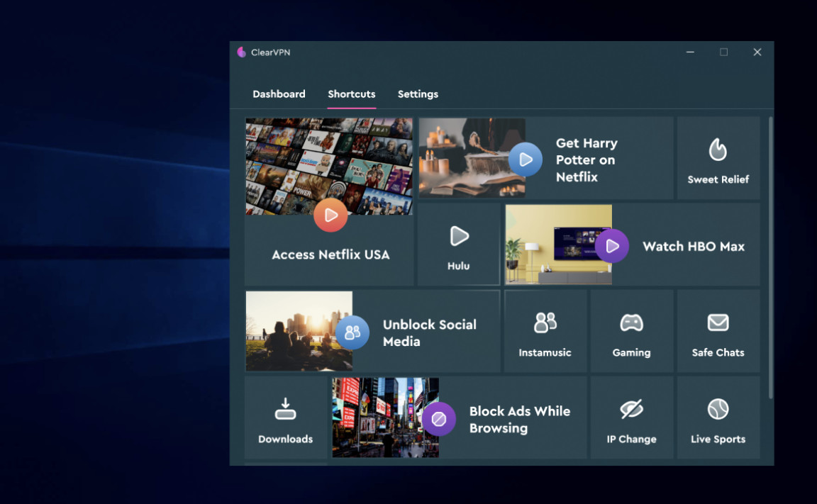Switch to the Dashboard tab
The image size is (817, 504).
click(x=279, y=94)
